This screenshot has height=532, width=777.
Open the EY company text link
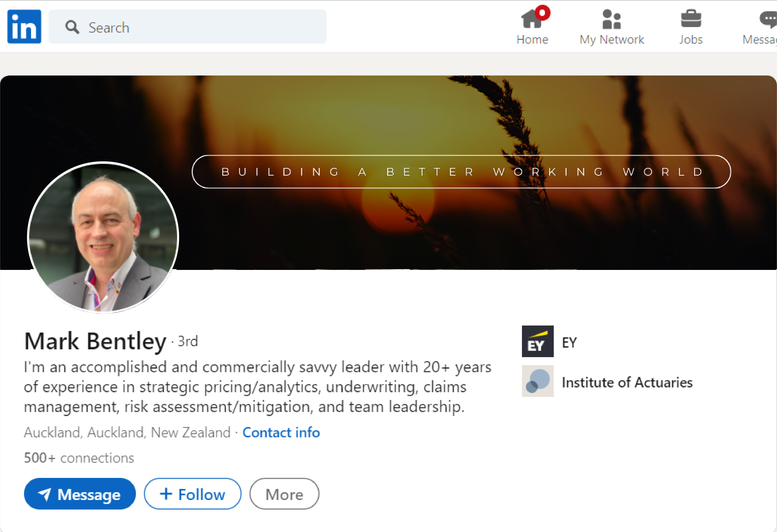(x=569, y=342)
